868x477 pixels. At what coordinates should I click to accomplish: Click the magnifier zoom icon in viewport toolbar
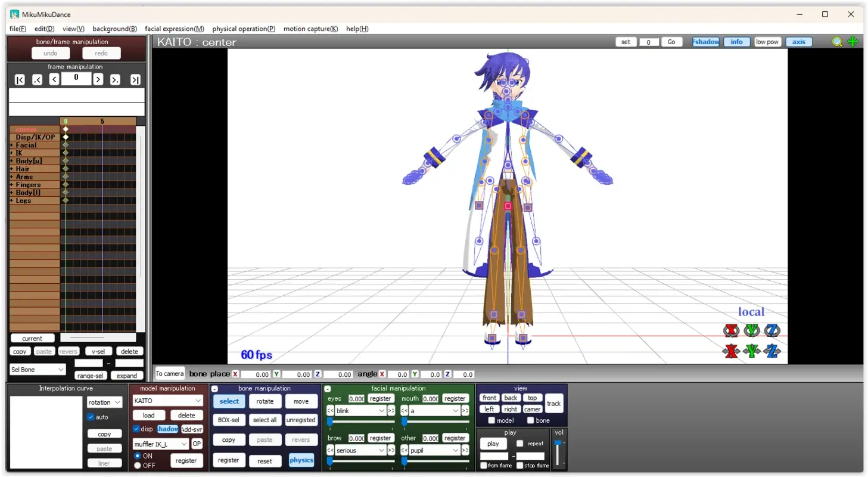836,42
